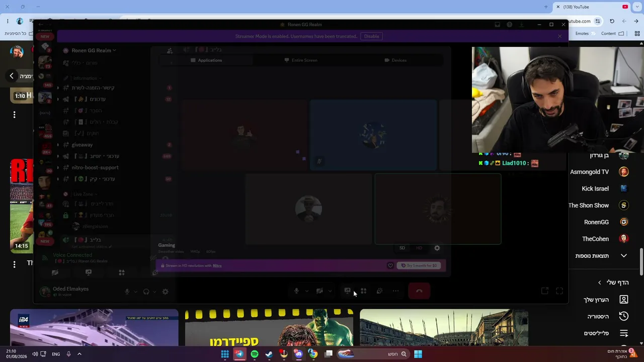
Task: Click Voice Connected status text
Action: (x=72, y=255)
